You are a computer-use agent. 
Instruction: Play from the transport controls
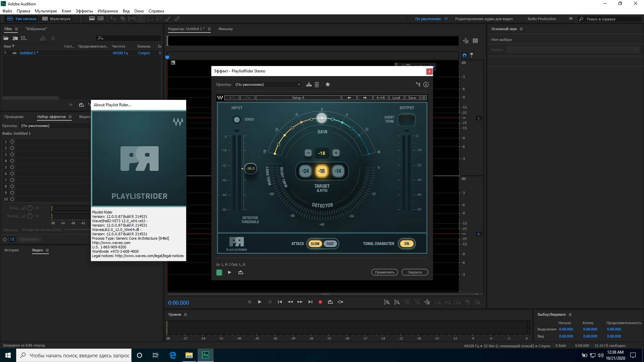[x=260, y=302]
